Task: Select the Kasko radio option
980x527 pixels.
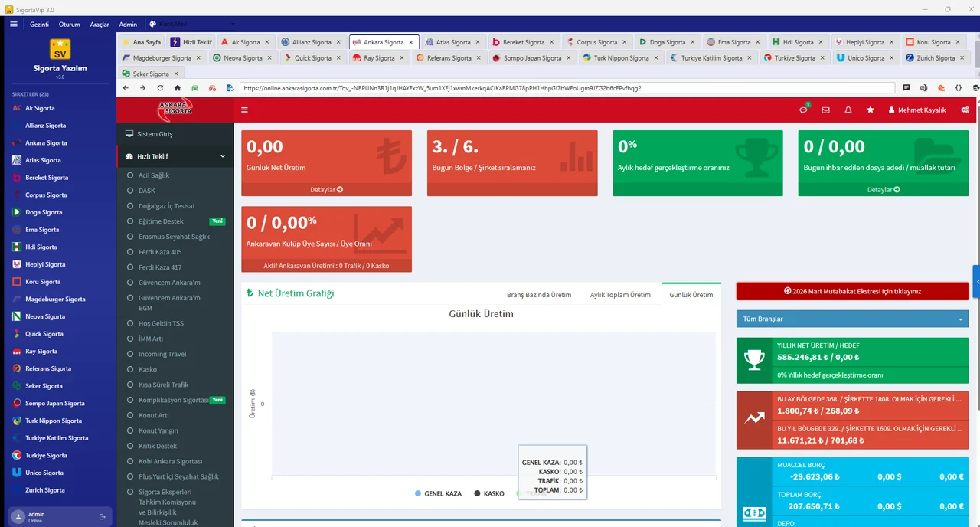Action: (x=132, y=369)
